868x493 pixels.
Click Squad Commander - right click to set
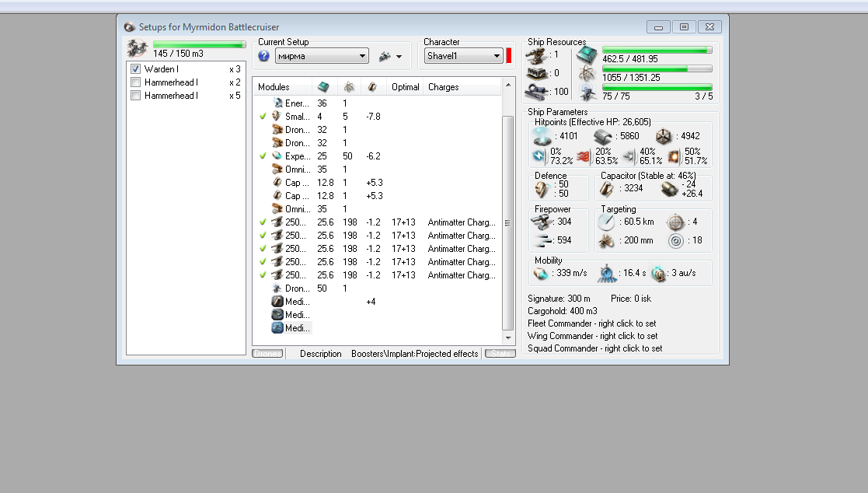[x=594, y=348]
